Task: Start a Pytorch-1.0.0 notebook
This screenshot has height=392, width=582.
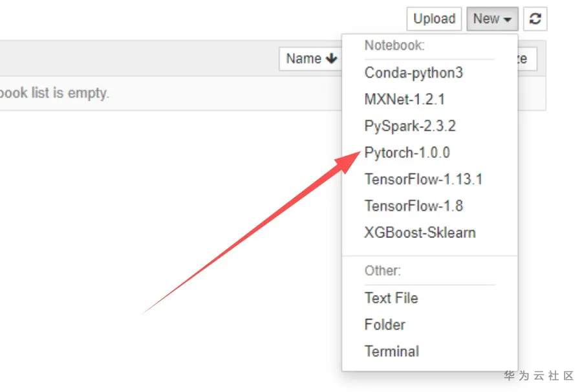Action: click(x=407, y=153)
